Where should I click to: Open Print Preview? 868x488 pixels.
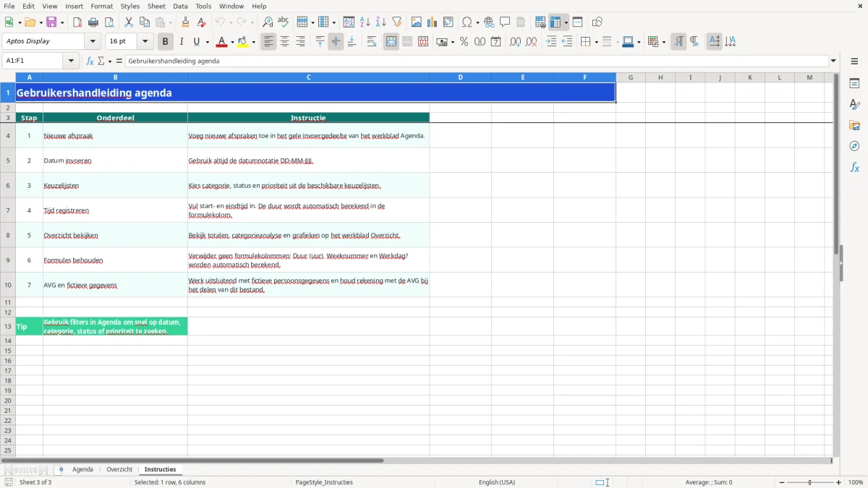109,22
